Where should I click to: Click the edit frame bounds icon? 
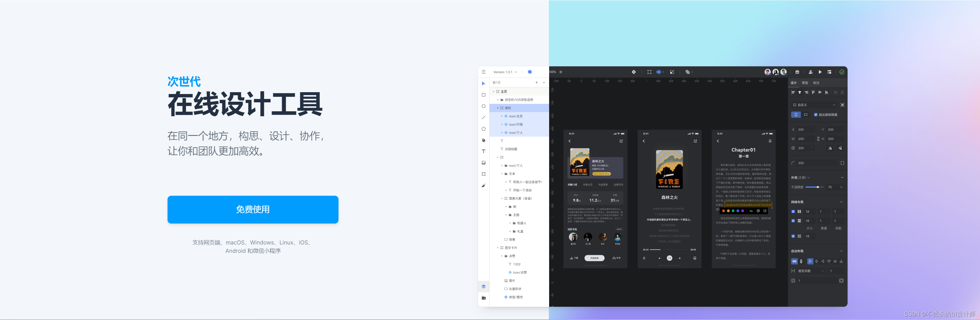click(650, 72)
